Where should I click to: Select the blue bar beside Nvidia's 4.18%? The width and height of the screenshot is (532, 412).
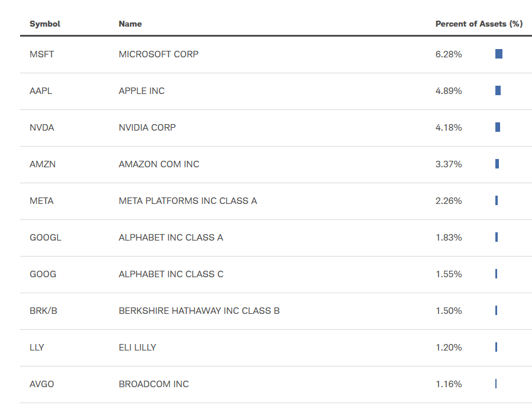[498, 128]
